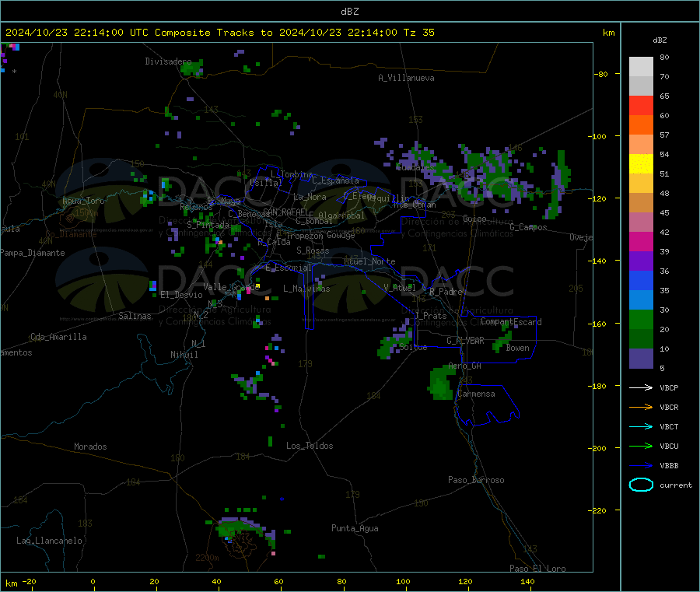Click the 'Morados' map label
The width and height of the screenshot is (700, 592).
tap(90, 447)
